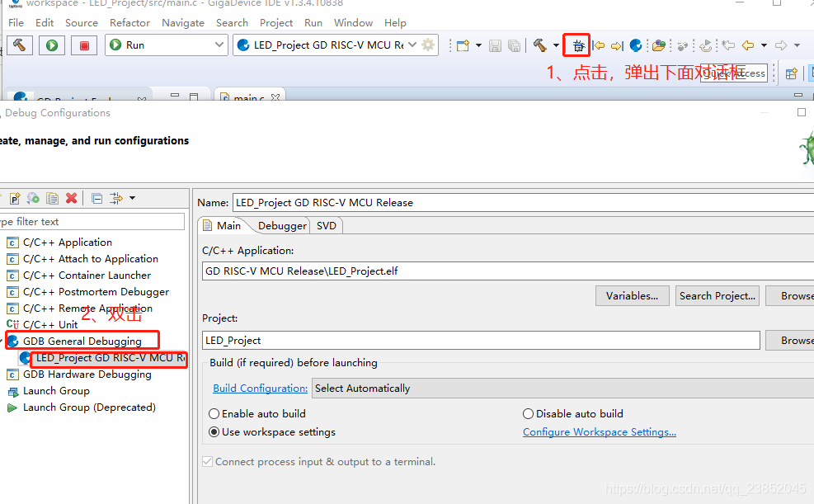Click the C/C++ Application path field

pos(508,271)
